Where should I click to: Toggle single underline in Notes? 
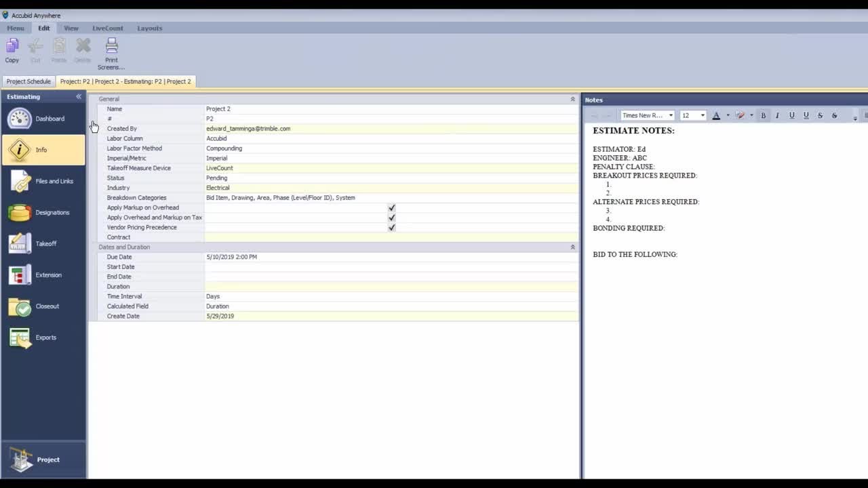coord(791,115)
